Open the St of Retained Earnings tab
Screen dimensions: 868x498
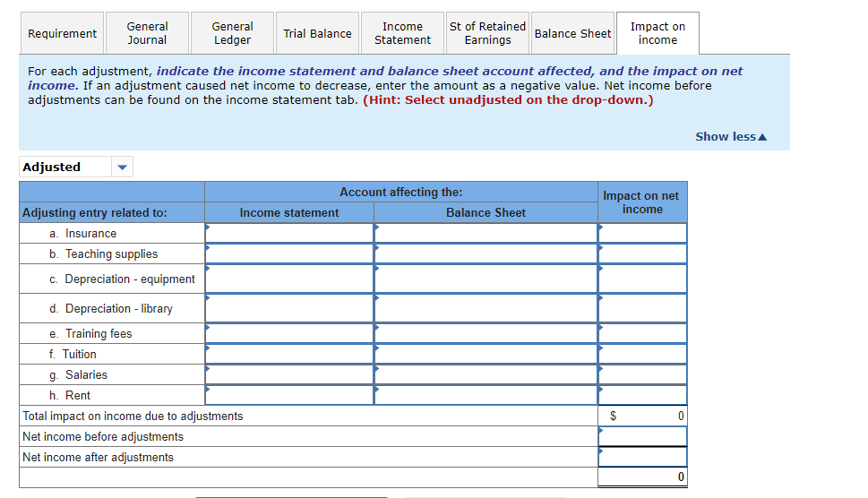click(487, 33)
